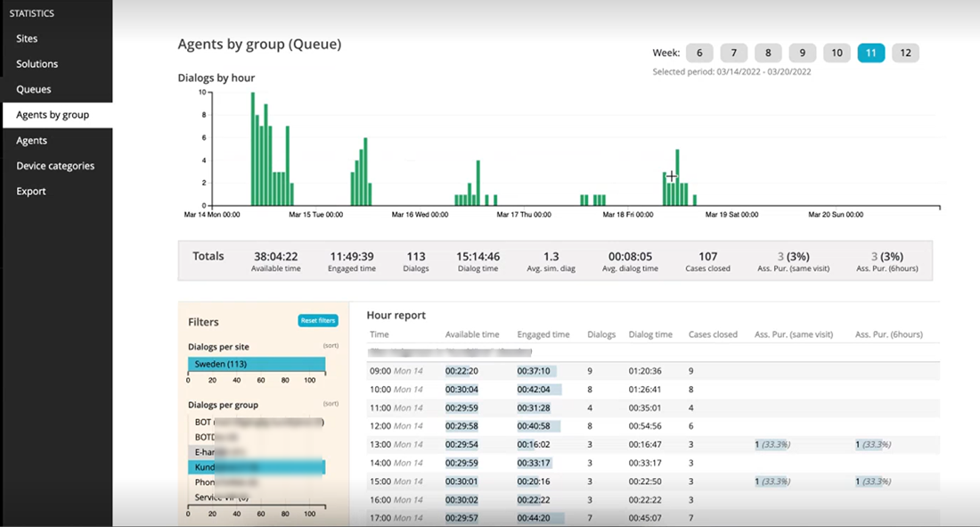980x527 pixels.
Task: Switch to week 10
Action: [x=837, y=53]
